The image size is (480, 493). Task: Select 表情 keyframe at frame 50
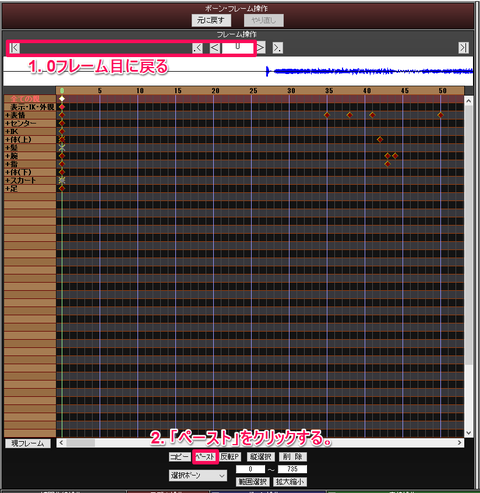pos(441,115)
